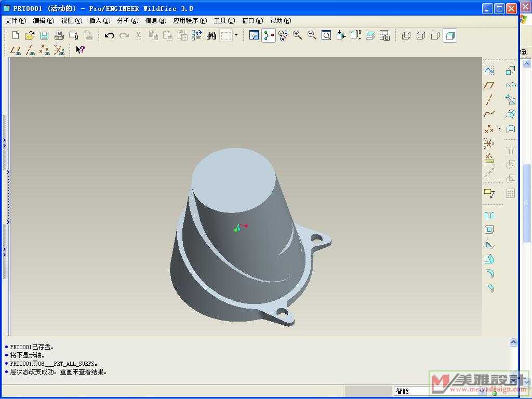The width and height of the screenshot is (532, 399).
Task: Open the 插入(I) menu
Action: (x=100, y=21)
